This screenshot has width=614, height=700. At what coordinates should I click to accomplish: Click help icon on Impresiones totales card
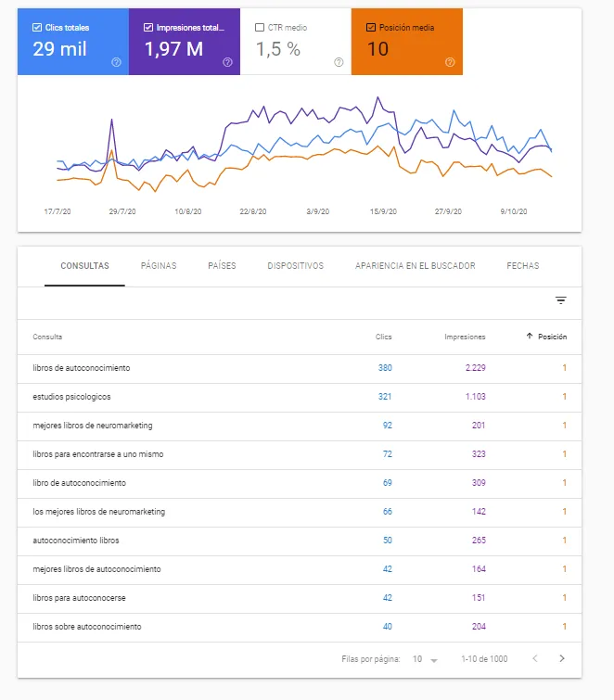point(227,62)
